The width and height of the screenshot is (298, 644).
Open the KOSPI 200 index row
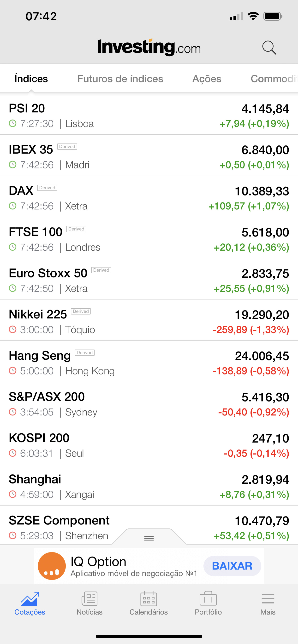[x=149, y=444]
